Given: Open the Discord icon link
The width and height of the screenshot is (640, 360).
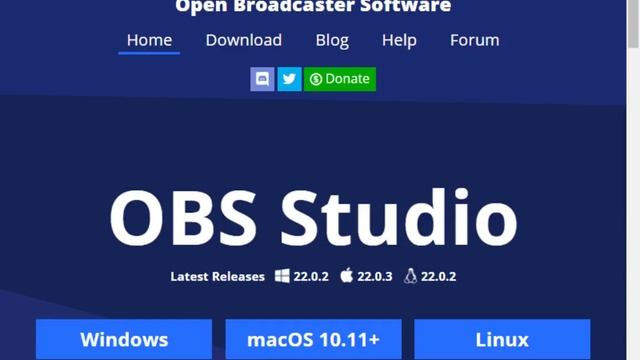Looking at the screenshot, I should (x=262, y=79).
